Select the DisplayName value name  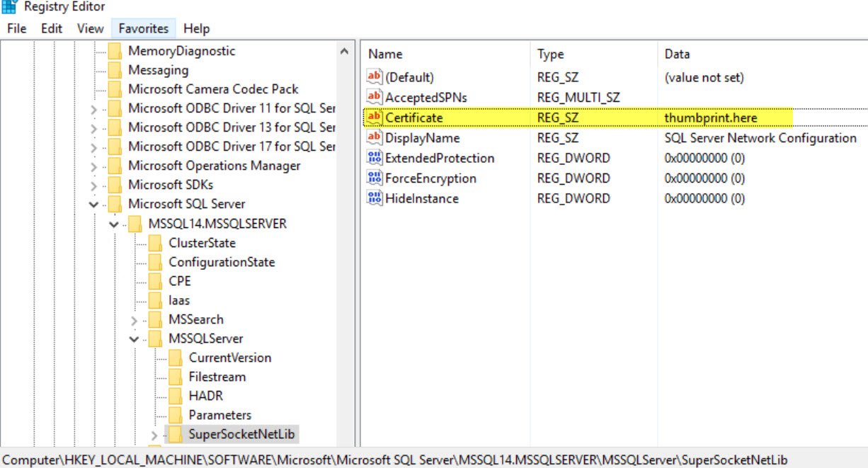click(x=423, y=138)
